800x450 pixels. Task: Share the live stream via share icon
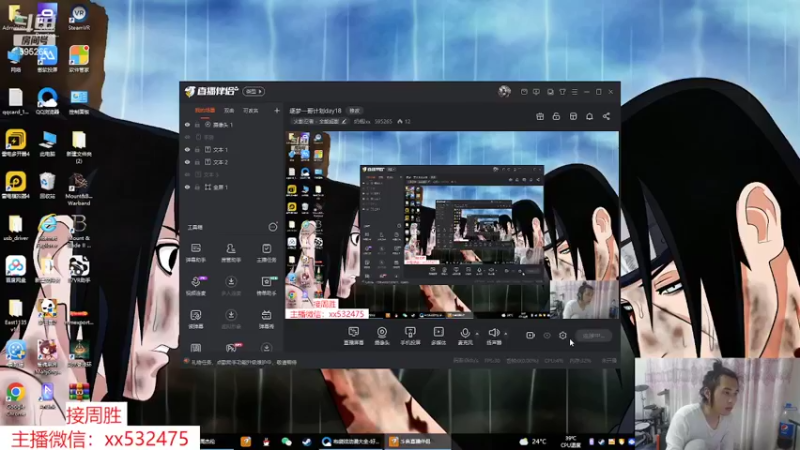(x=606, y=116)
